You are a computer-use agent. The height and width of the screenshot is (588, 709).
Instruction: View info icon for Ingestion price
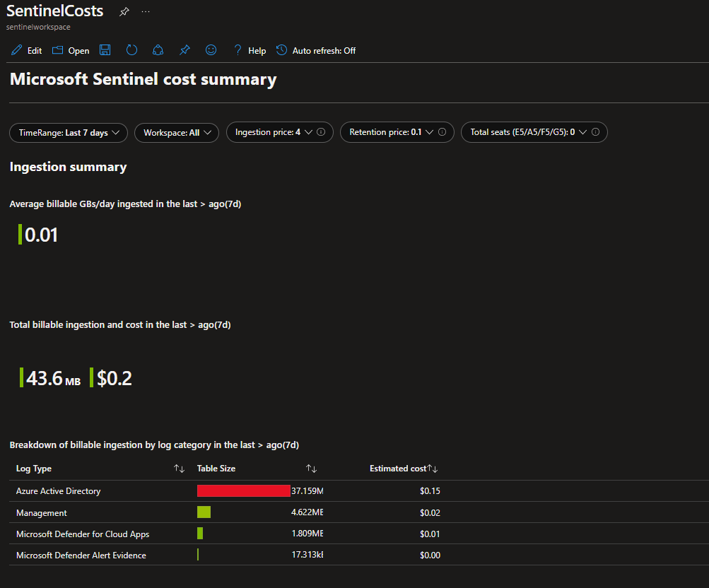point(321,132)
